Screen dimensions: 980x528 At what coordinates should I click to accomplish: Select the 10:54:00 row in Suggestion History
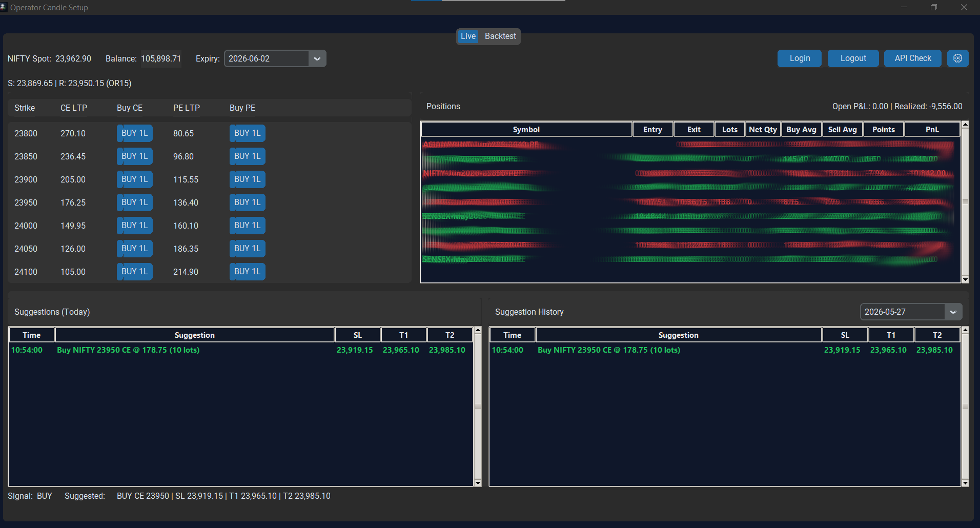pyautogui.click(x=725, y=350)
